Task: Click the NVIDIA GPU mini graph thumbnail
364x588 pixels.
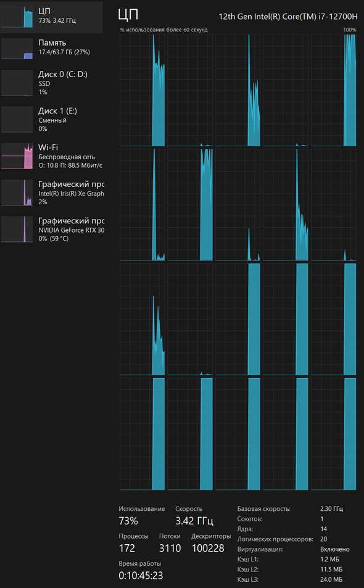Action: tap(17, 229)
